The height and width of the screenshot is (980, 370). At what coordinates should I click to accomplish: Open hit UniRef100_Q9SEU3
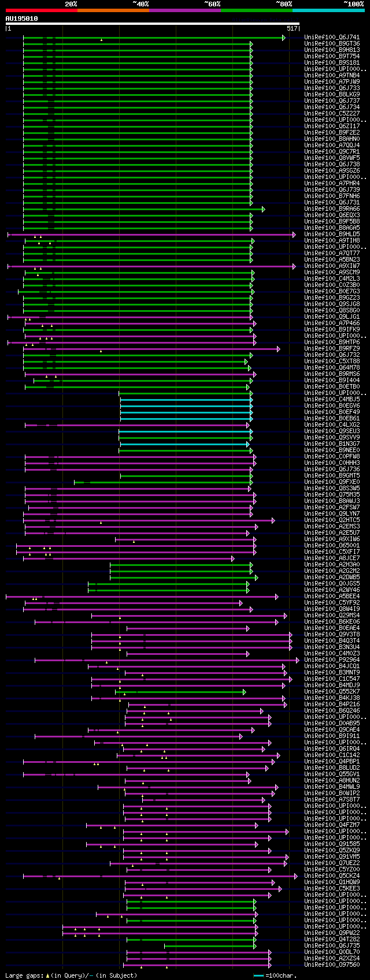[x=332, y=431]
